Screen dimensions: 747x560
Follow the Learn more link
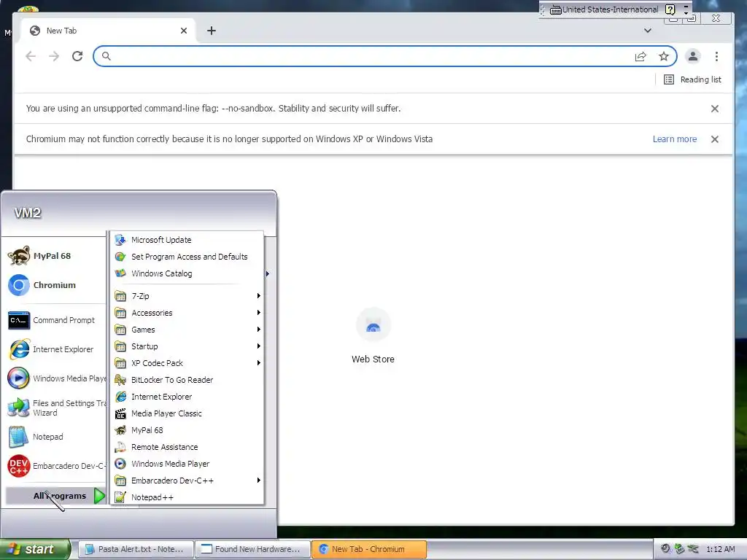[675, 139]
